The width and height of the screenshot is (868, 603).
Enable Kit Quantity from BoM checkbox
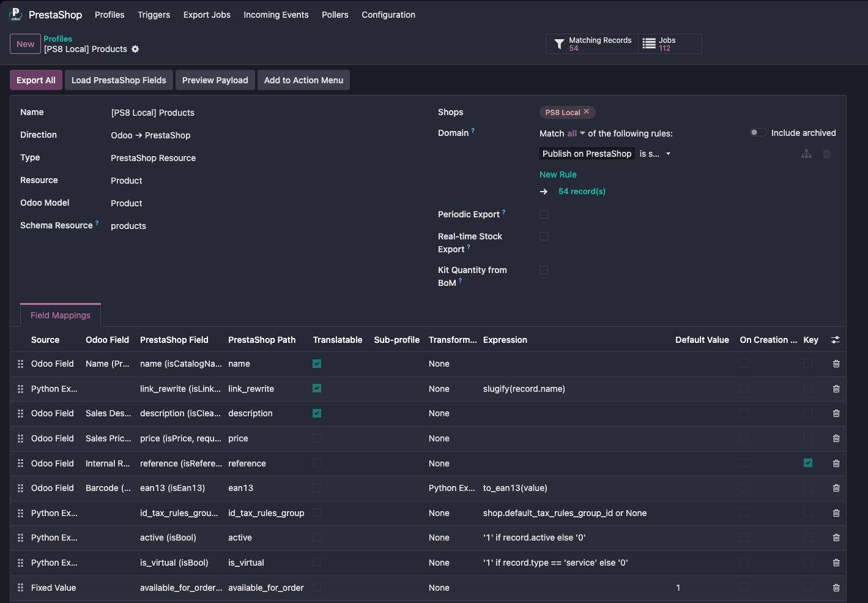pyautogui.click(x=544, y=270)
